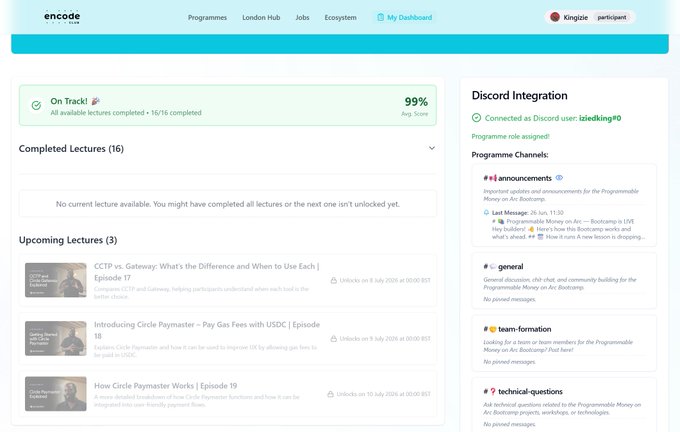Open the Ecosystem navigation link

340,18
